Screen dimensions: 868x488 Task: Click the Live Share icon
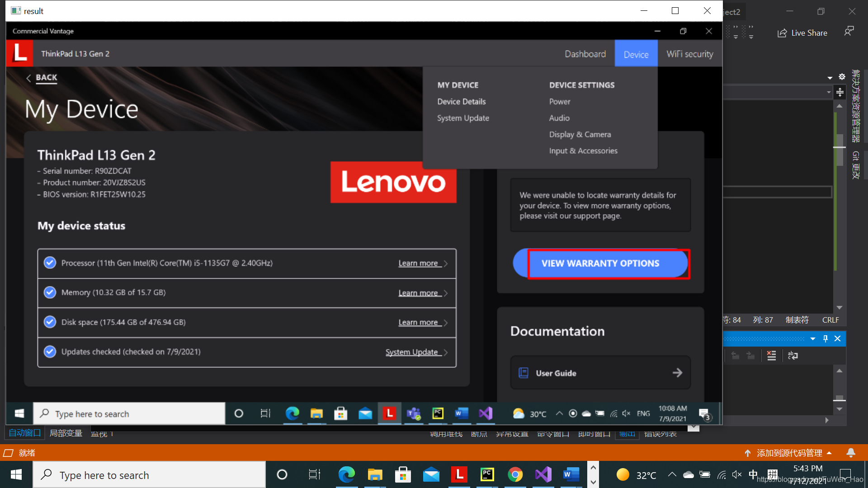tap(782, 33)
